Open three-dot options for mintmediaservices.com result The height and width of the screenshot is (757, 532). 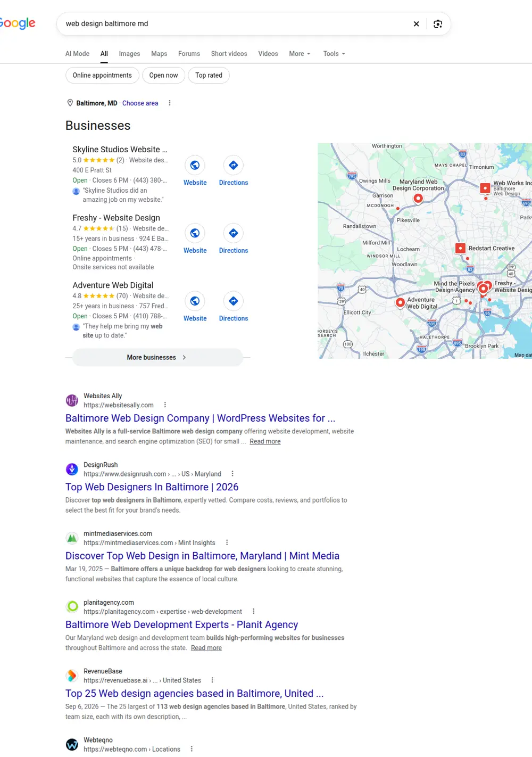click(227, 542)
